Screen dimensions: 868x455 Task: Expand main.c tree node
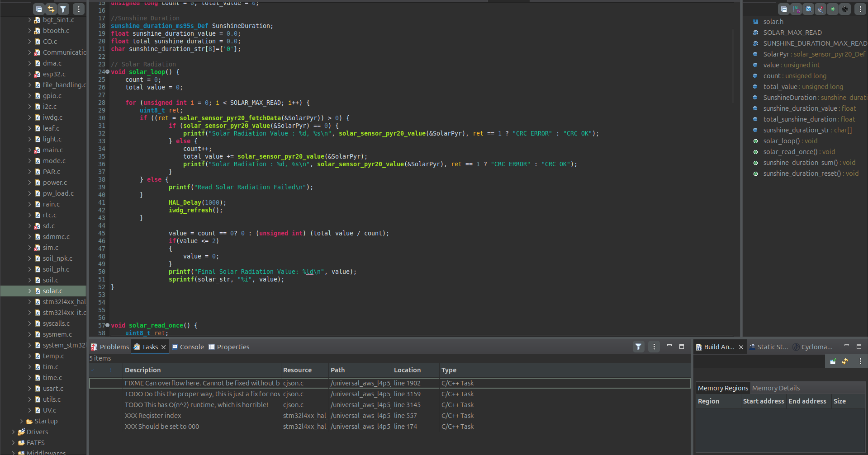click(29, 150)
